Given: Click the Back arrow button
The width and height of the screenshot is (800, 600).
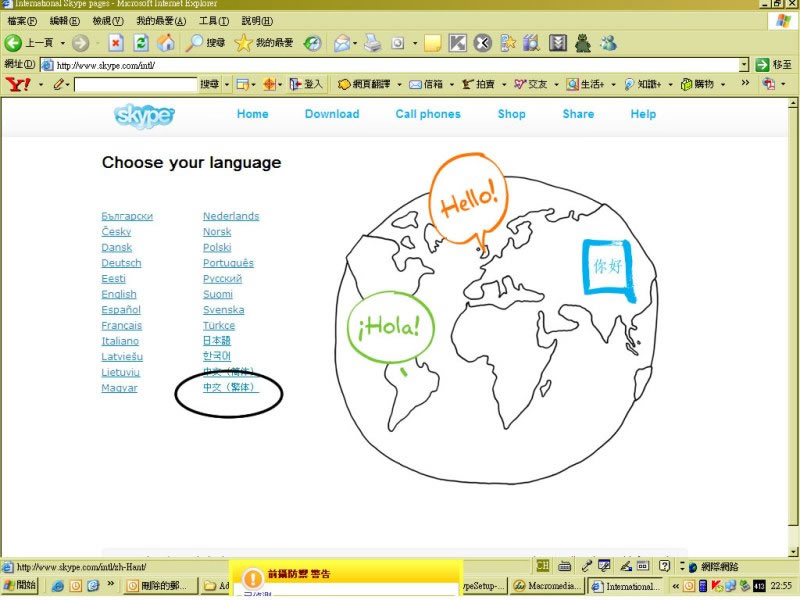Looking at the screenshot, I should click(x=13, y=43).
